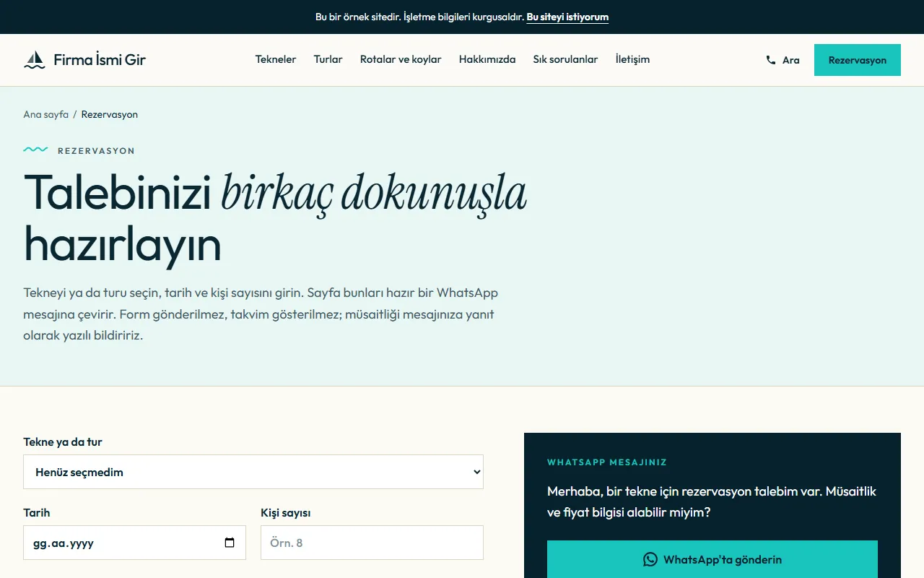Viewport: 924px width, 578px height.
Task: Open the Tekneler menu item
Action: pyautogui.click(x=276, y=59)
